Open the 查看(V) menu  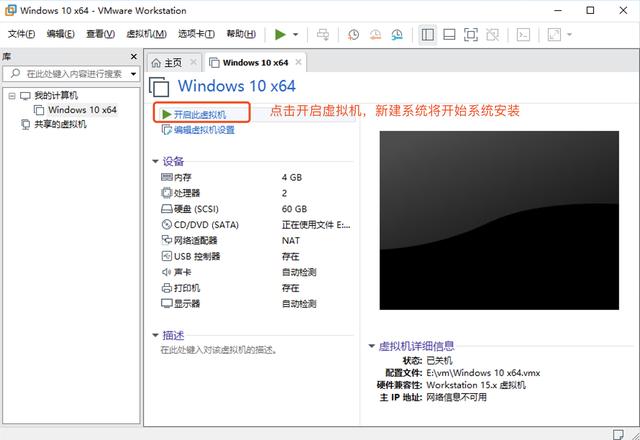[x=100, y=34]
